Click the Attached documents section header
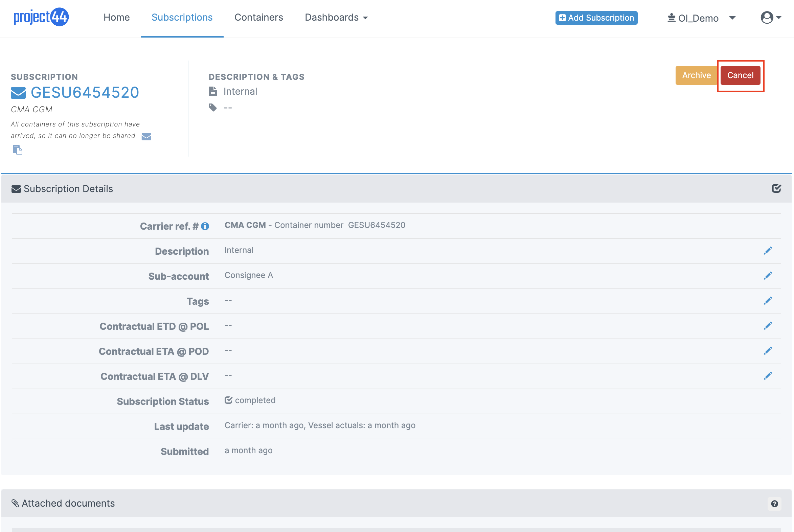 396,503
